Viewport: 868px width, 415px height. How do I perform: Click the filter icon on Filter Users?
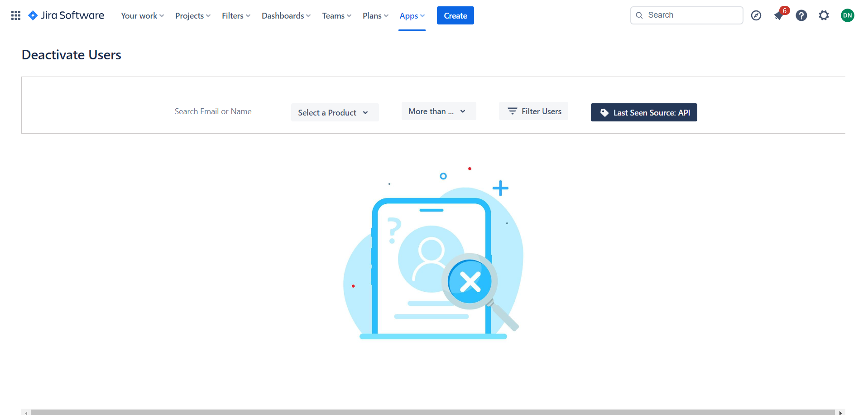click(x=512, y=111)
